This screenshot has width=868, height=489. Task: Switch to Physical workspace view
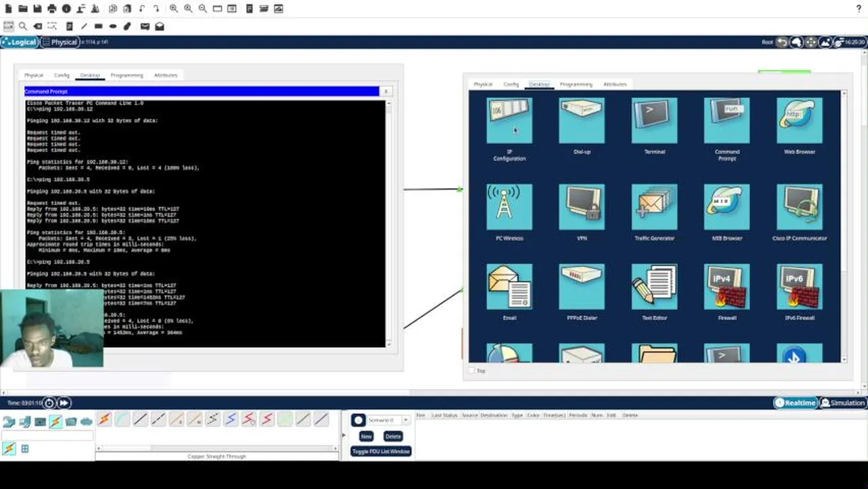click(60, 42)
